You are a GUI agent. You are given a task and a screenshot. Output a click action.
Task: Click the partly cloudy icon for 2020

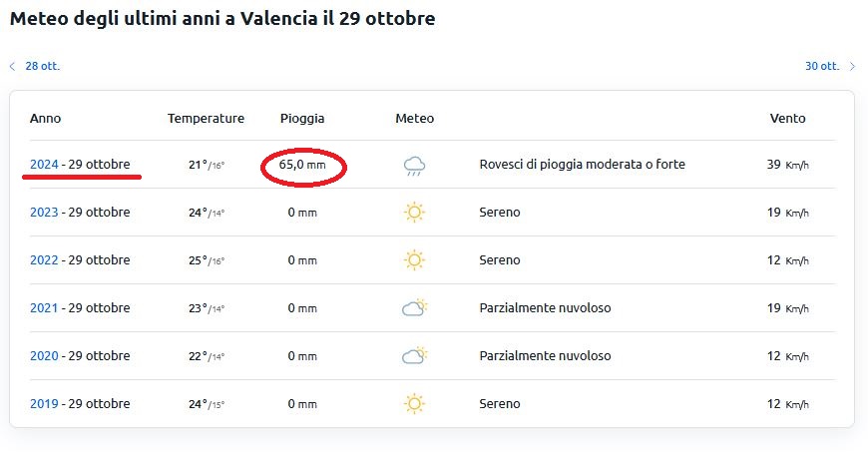coord(415,355)
